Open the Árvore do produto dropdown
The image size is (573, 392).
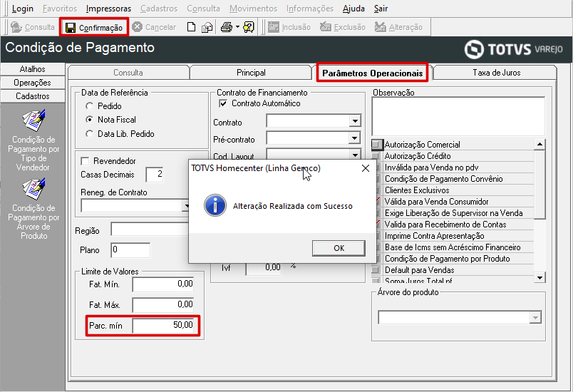(x=535, y=317)
